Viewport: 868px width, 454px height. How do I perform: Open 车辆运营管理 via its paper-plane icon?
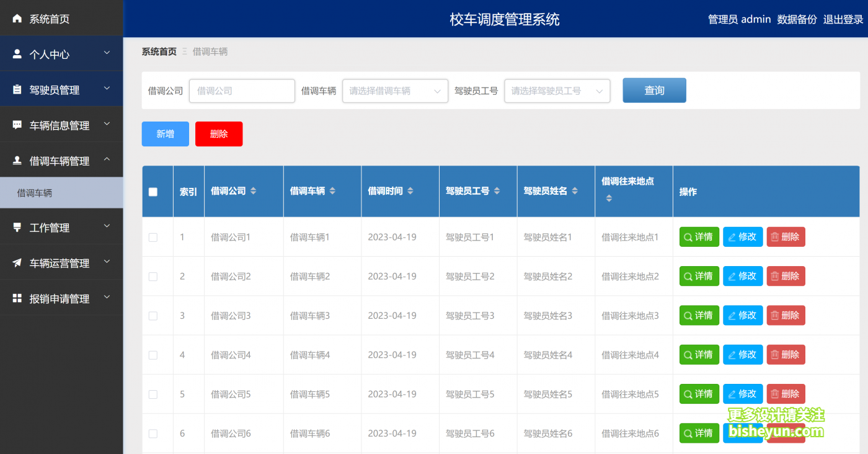[17, 262]
